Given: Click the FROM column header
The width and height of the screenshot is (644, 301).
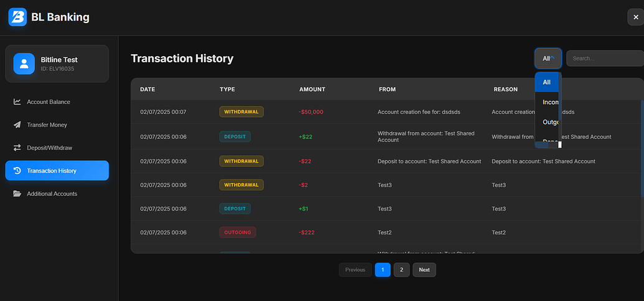Looking at the screenshot, I should point(387,89).
